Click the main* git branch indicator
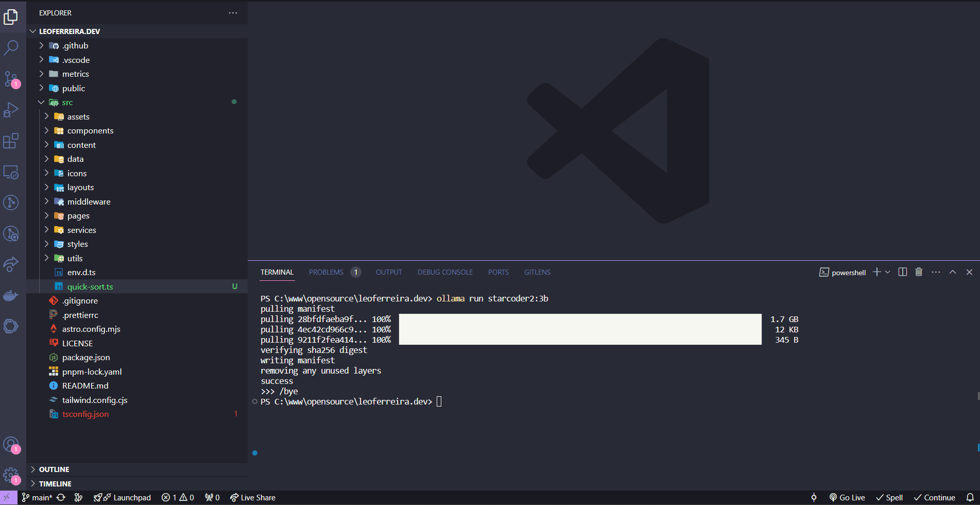The image size is (980, 505). [x=37, y=498]
